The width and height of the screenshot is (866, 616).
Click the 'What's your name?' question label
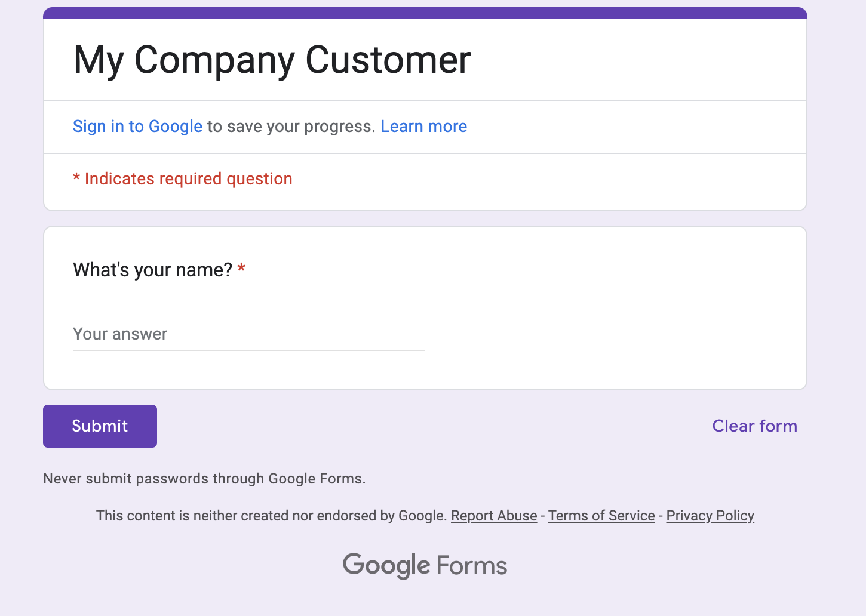152,270
